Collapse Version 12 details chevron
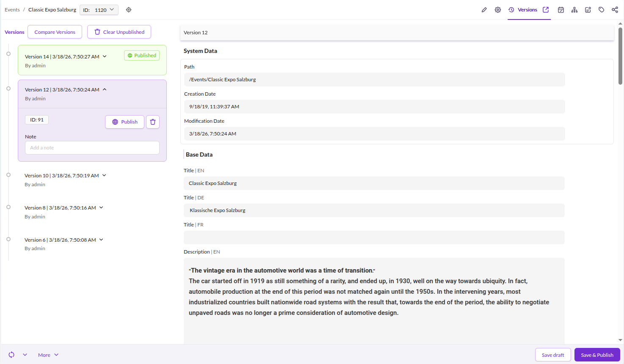This screenshot has width=624, height=364. click(x=105, y=89)
